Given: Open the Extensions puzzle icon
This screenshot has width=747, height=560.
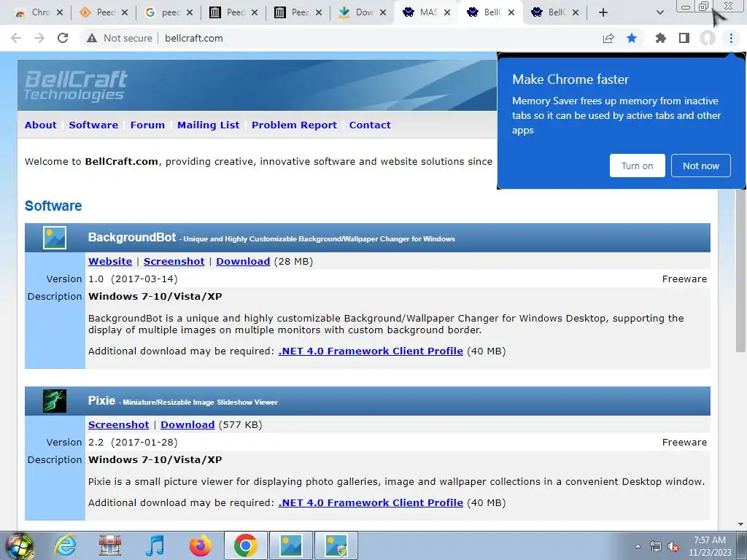Looking at the screenshot, I should [660, 38].
